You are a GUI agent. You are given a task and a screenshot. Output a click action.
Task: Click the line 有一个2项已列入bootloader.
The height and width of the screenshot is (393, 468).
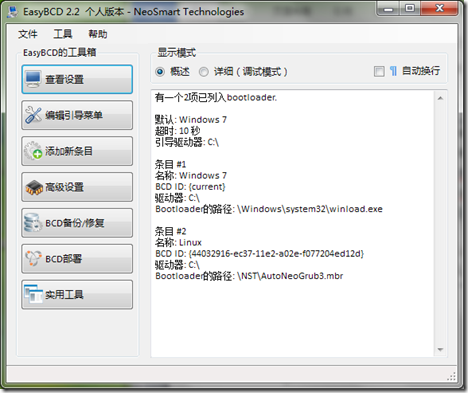pyautogui.click(x=216, y=97)
